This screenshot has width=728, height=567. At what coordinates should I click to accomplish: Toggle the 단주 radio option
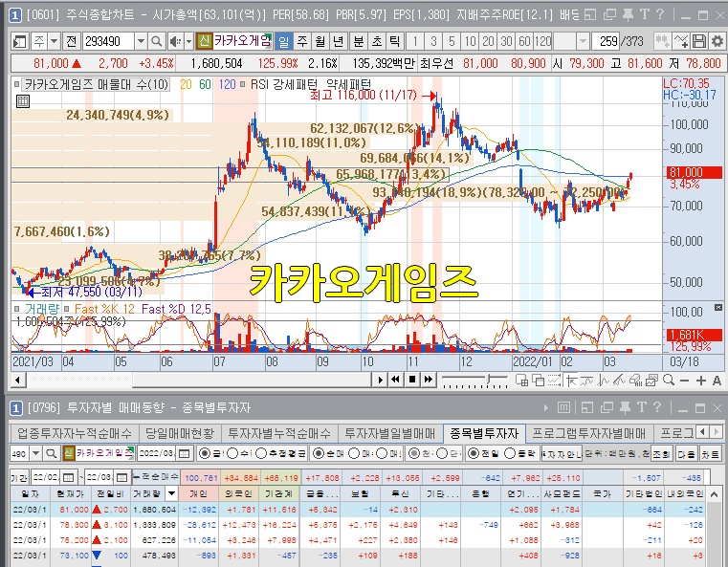pyautogui.click(x=442, y=453)
